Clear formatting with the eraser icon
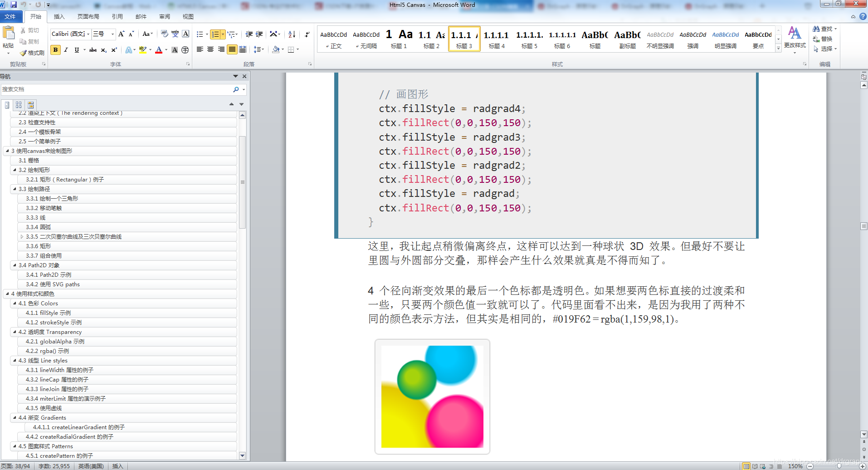This screenshot has height=470, width=868. point(164,34)
